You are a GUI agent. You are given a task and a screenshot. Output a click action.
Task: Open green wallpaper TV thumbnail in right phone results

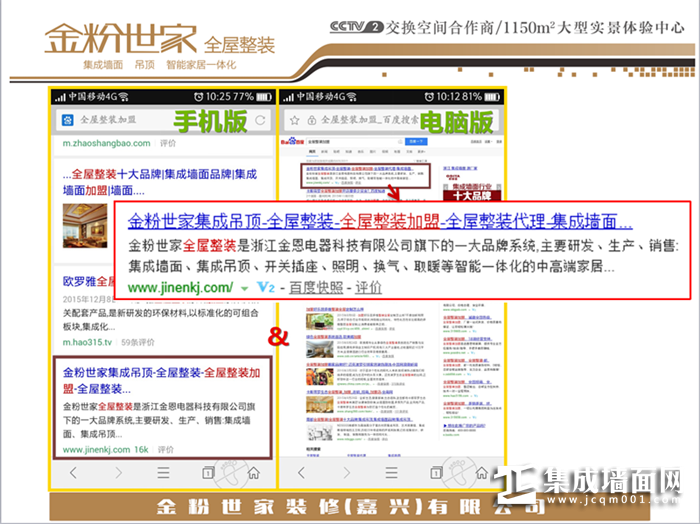coord(320,321)
